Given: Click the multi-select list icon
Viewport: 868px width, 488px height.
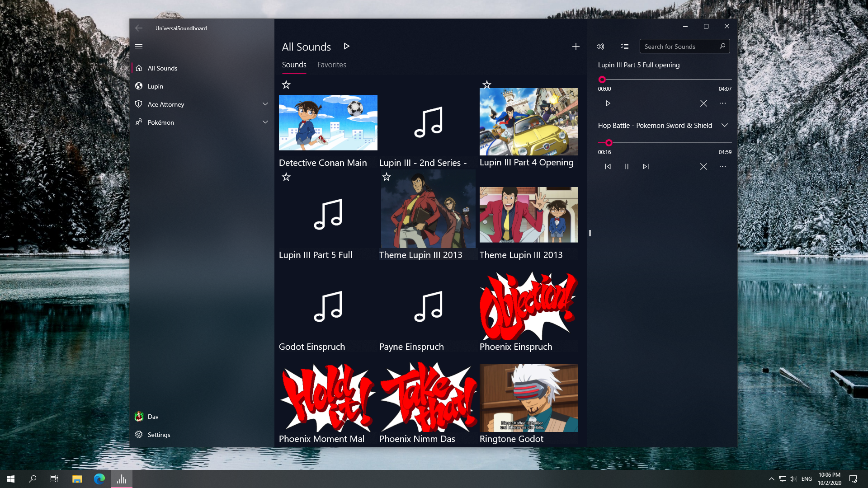Looking at the screenshot, I should (x=625, y=47).
